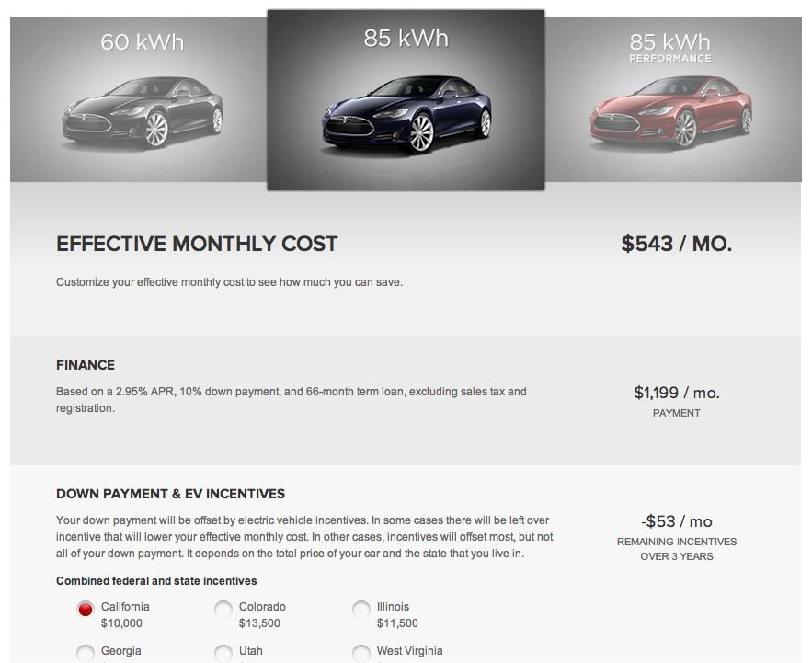Click the -$53 / mo remaining incentives amount

(677, 521)
